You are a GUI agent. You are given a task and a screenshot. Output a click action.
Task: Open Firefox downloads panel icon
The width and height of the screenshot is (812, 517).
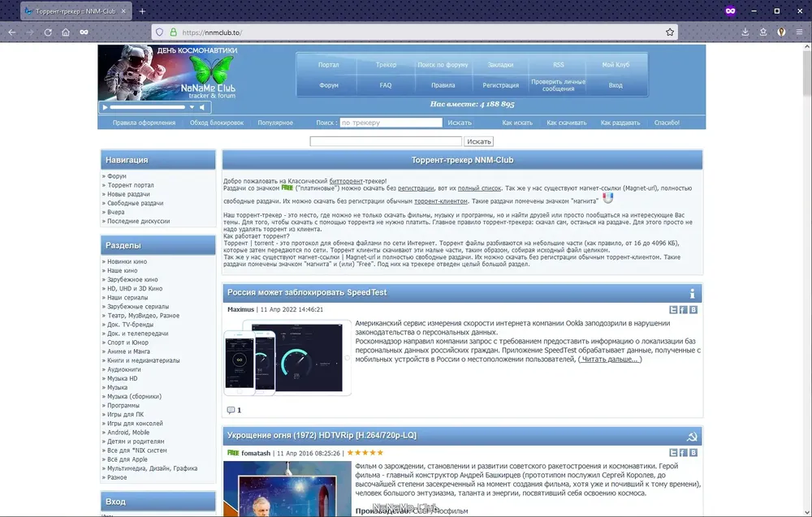745,32
